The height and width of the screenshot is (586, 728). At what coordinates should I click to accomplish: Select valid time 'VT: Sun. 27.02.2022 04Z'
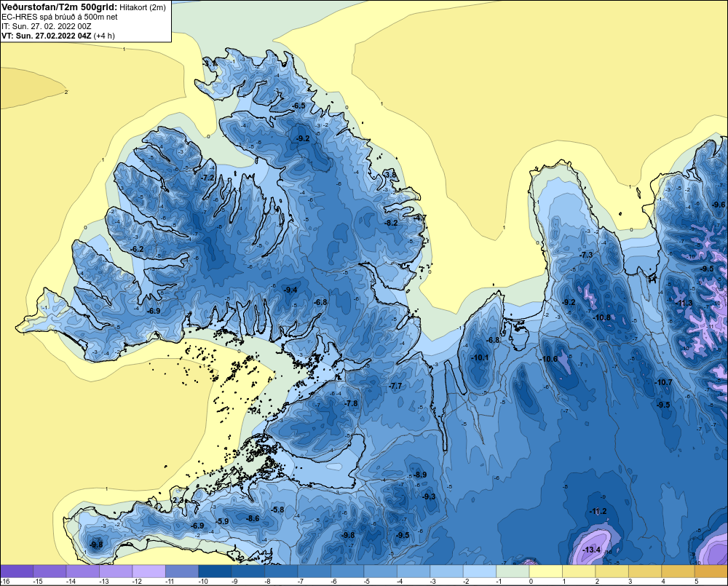(47, 36)
